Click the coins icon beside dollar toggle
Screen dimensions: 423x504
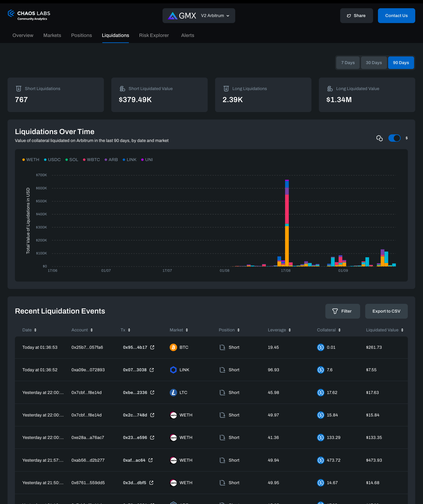pos(379,138)
